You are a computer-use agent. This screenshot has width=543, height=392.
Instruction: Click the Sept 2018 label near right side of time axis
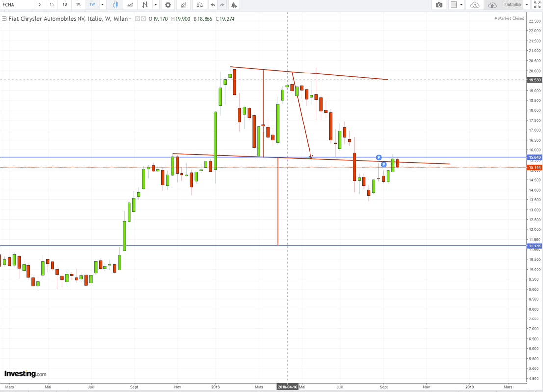click(x=384, y=387)
